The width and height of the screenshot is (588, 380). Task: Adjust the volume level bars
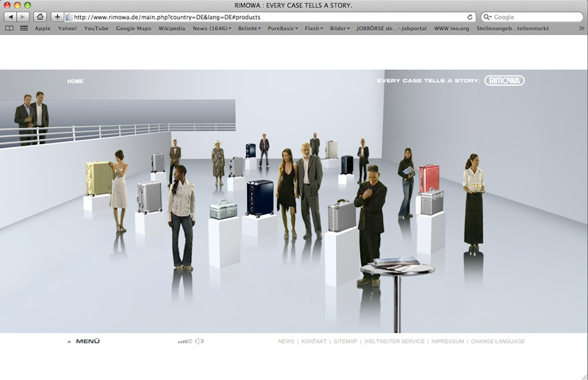(x=185, y=341)
